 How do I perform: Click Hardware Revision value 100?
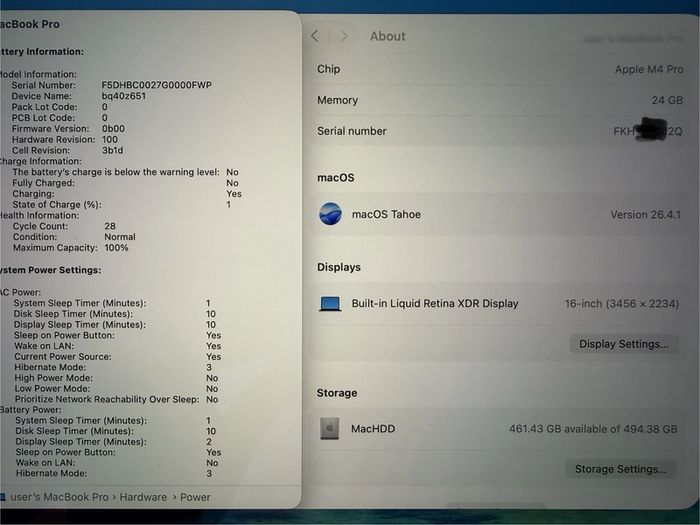pos(110,139)
